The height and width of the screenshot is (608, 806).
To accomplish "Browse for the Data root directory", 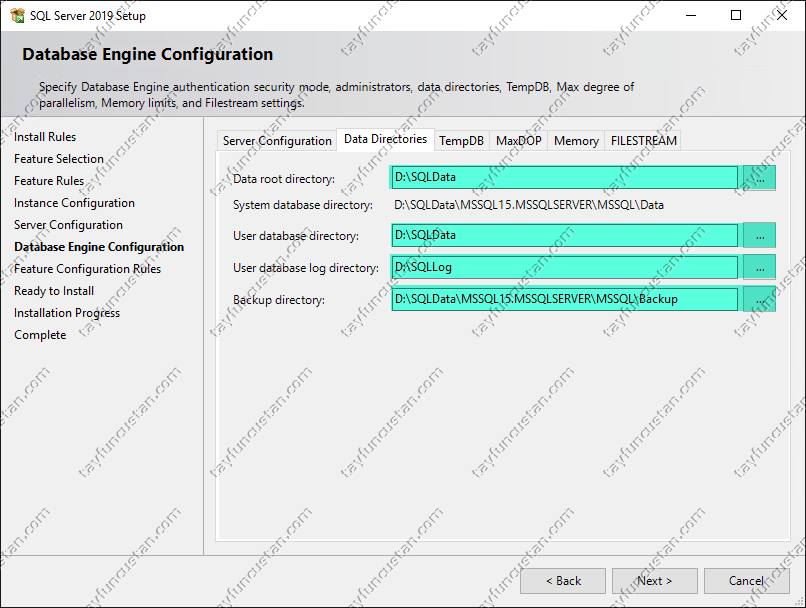I will [759, 178].
